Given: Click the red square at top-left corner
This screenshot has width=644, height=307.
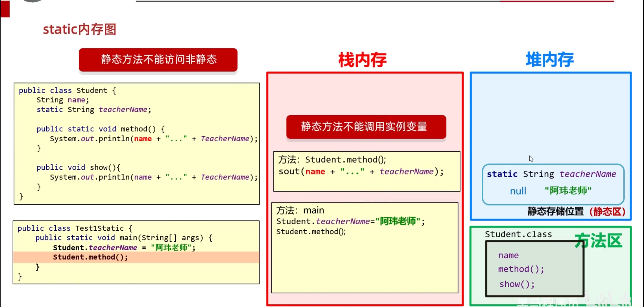Looking at the screenshot, I should tap(5, 9).
